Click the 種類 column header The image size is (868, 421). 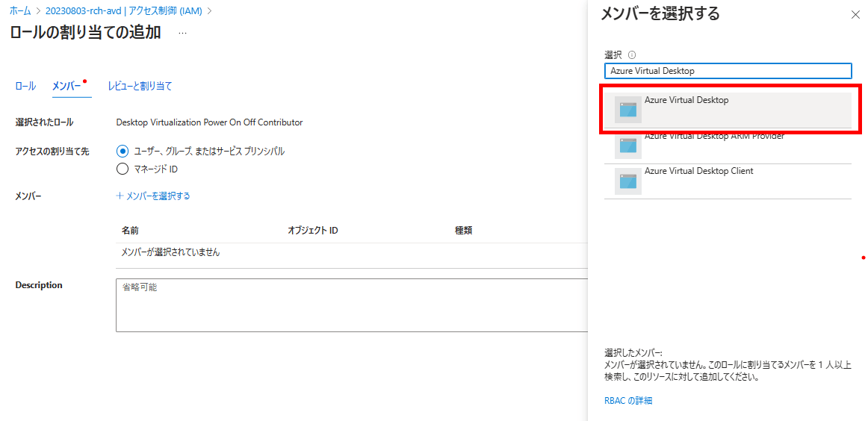[x=463, y=230]
